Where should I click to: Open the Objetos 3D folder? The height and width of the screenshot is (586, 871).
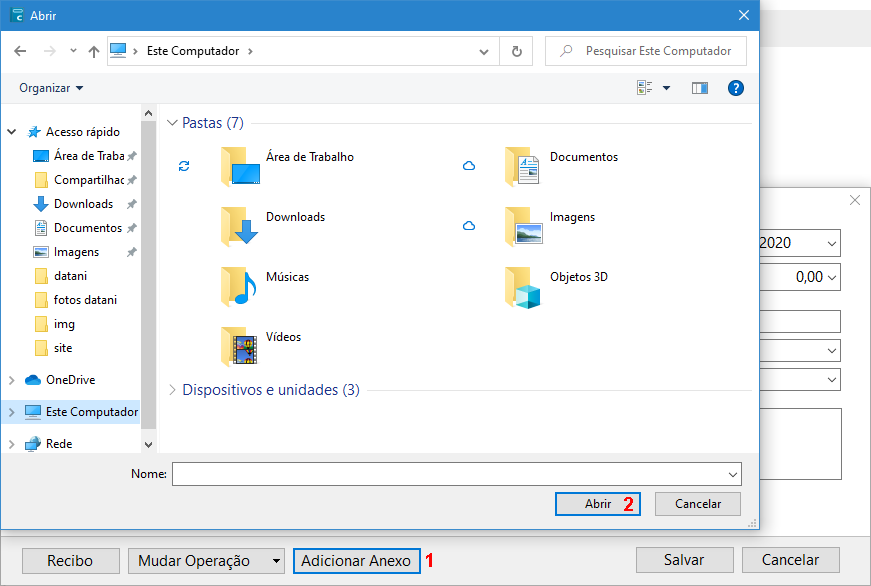(x=523, y=286)
